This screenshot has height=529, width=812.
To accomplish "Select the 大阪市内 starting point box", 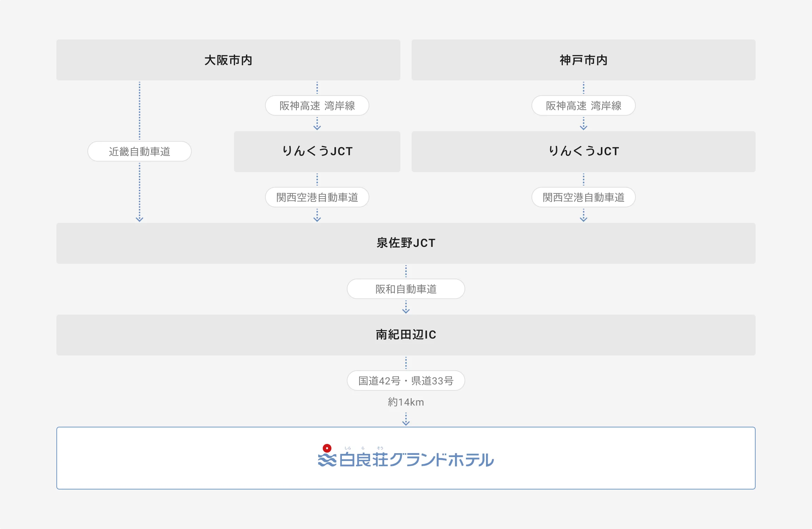I will [x=228, y=60].
